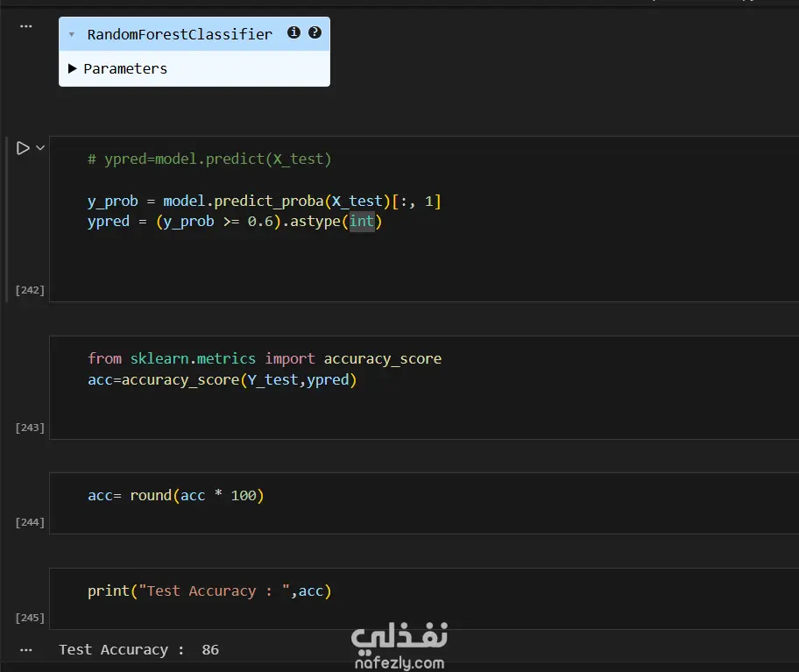Select the [242] execution count label

pos(30,290)
